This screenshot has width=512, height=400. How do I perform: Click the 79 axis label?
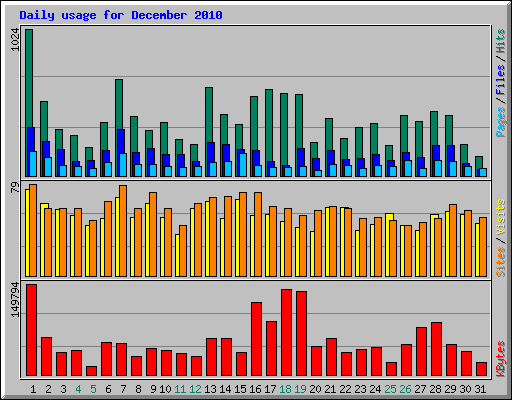pyautogui.click(x=15, y=187)
